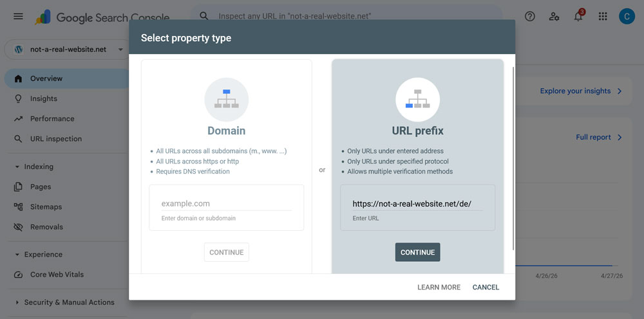
Task: Open the Help question mark icon
Action: coord(530,17)
